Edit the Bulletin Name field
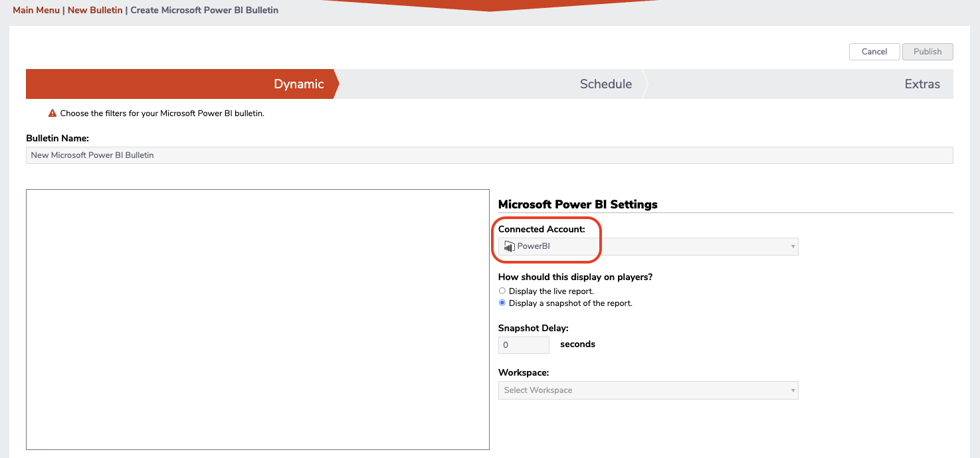Image resolution: width=980 pixels, height=458 pixels. click(490, 155)
